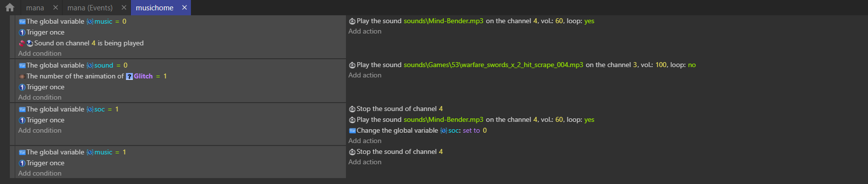Switch to the mana tab
The height and width of the screenshot is (184, 868).
pyautogui.click(x=35, y=8)
